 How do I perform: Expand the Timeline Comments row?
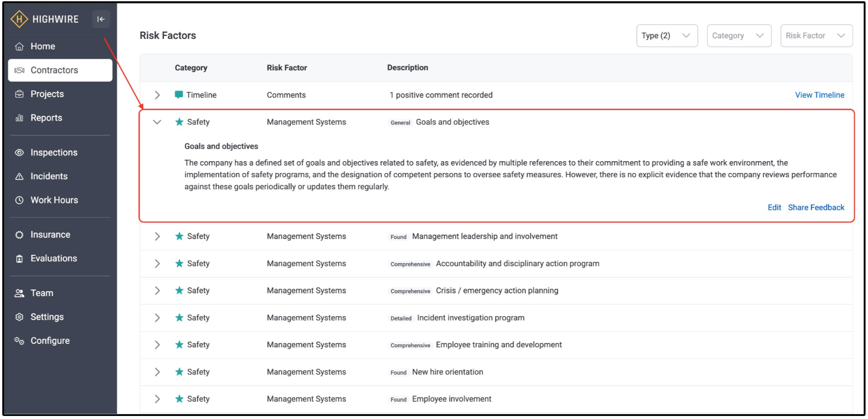click(x=158, y=95)
